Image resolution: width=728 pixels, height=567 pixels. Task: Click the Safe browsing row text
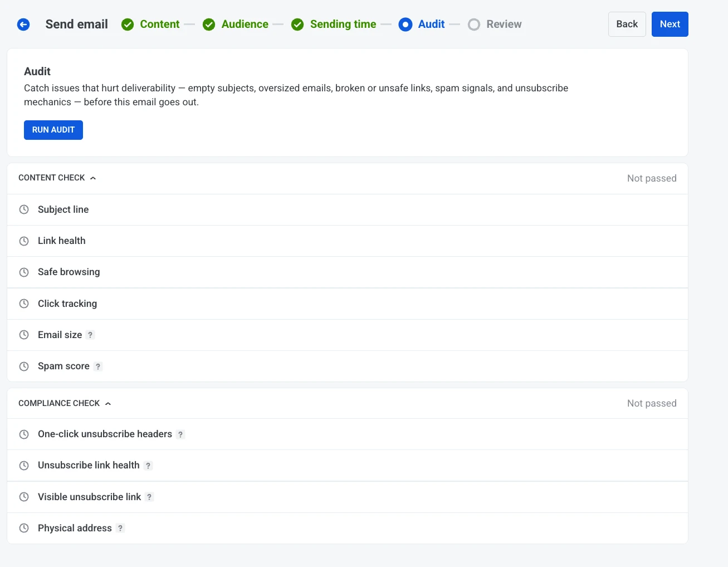coord(69,272)
